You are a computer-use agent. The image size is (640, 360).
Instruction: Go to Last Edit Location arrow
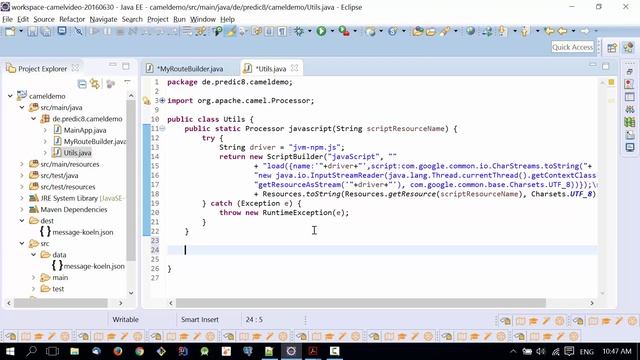pos(549,31)
